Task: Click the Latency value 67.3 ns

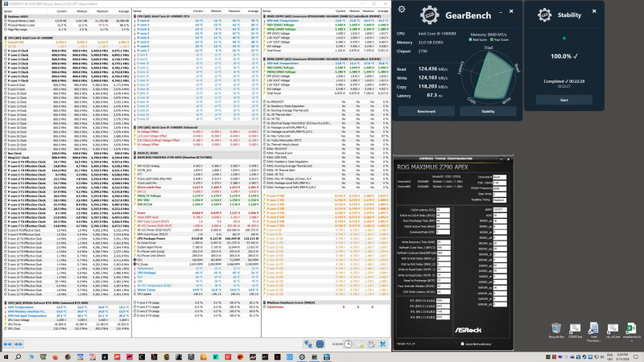Action: [435, 95]
